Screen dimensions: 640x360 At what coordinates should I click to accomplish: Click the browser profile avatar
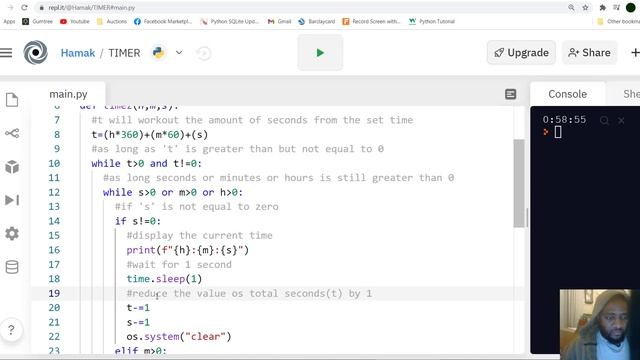click(631, 7)
